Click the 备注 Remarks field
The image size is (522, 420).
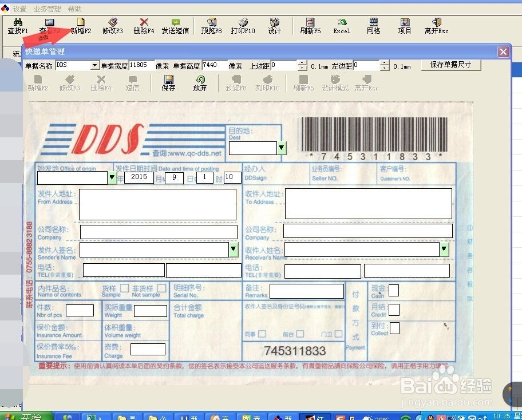(x=307, y=291)
